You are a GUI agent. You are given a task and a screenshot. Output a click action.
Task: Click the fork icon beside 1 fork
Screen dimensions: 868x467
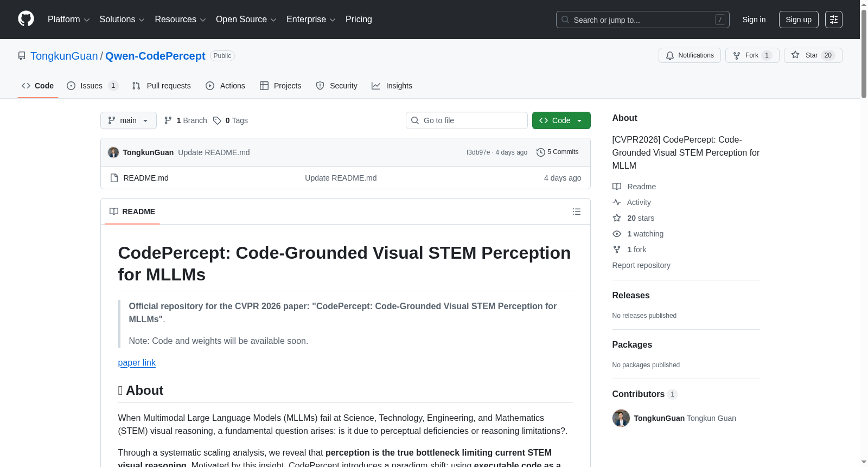pos(617,250)
